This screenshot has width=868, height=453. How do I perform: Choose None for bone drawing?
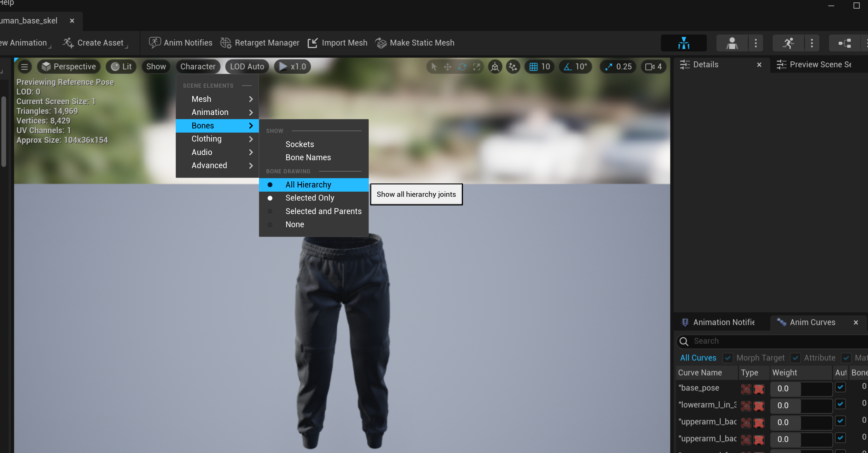click(x=295, y=224)
